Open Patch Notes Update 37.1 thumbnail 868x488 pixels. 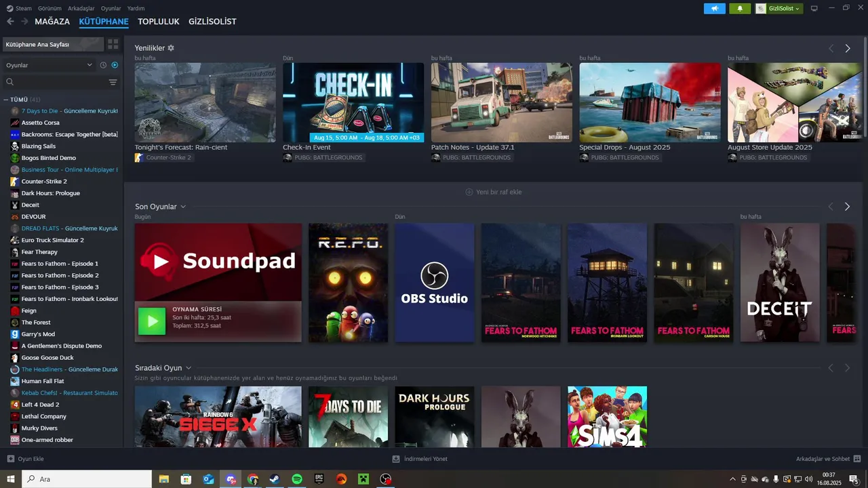click(x=502, y=102)
